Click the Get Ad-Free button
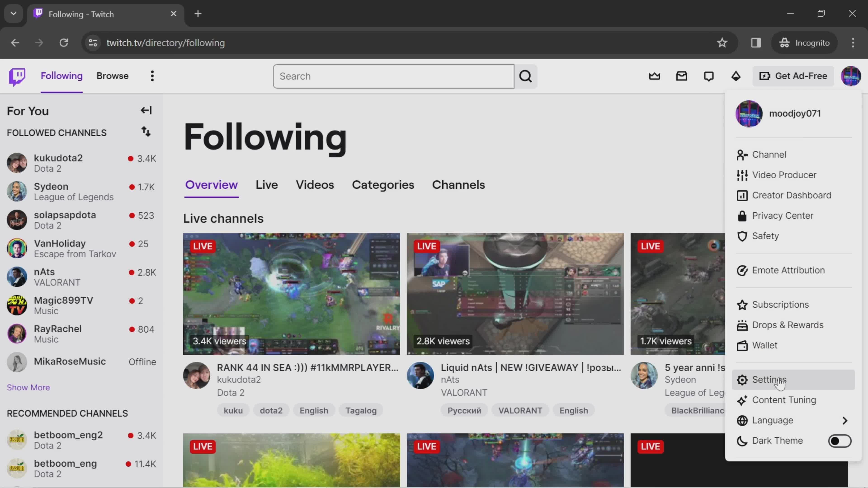This screenshot has width=868, height=488. coord(793,76)
